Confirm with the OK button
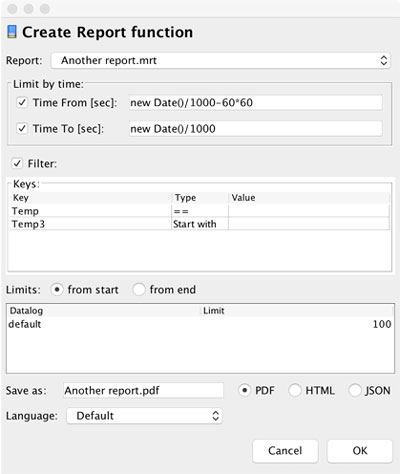The image size is (400, 474). 360,451
